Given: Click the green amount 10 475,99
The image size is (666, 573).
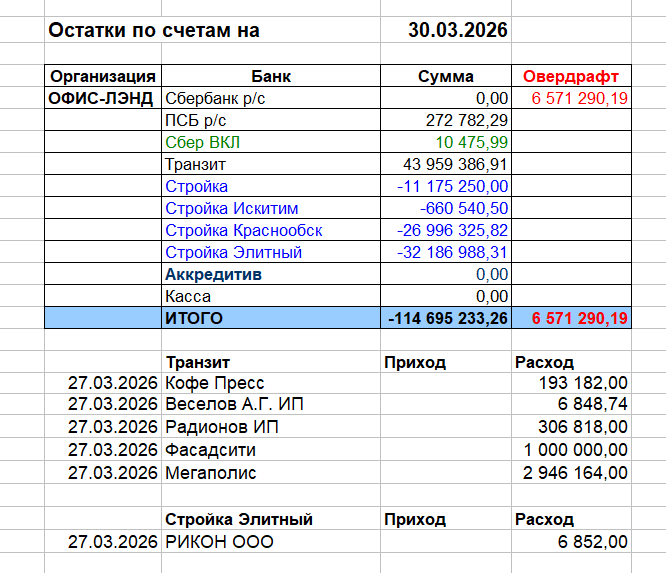Looking at the screenshot, I should (x=446, y=142).
